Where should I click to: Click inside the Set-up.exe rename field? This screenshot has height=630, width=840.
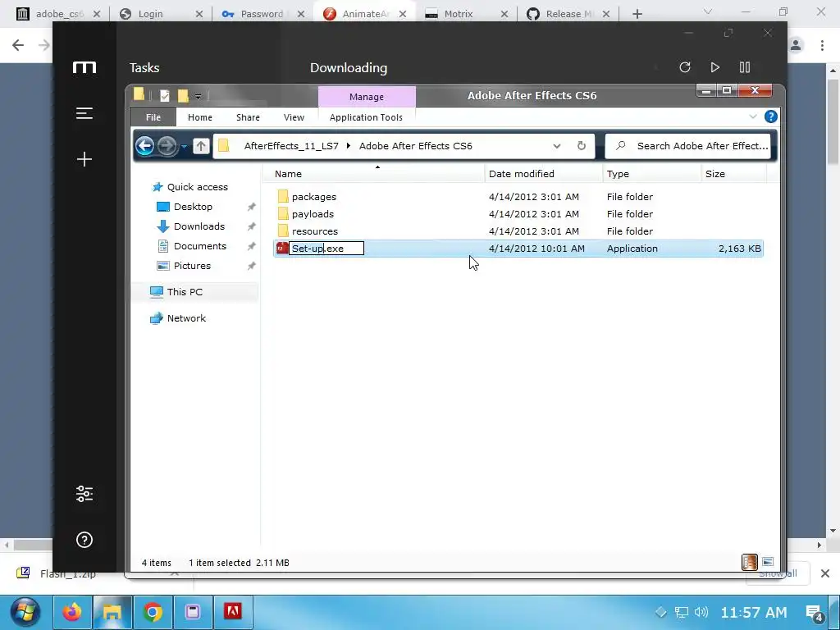coord(326,248)
